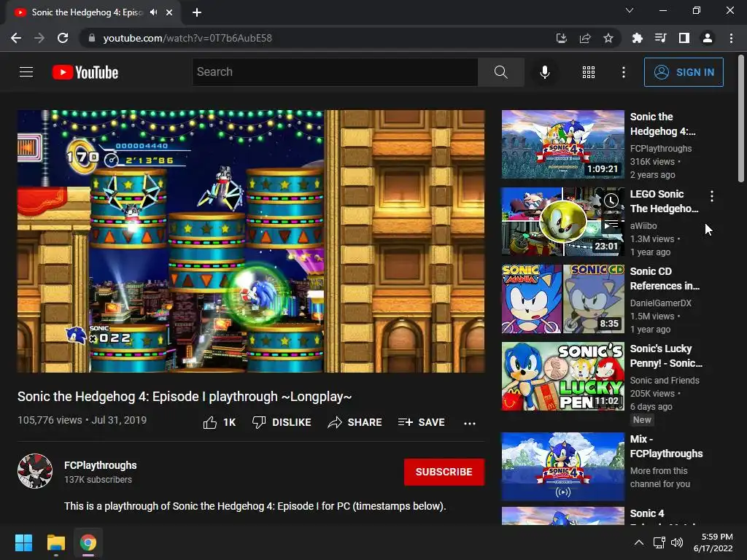Screen dimensions: 747x560
Task: Open FCPlaythroughs channel avatar
Action: tap(35, 471)
